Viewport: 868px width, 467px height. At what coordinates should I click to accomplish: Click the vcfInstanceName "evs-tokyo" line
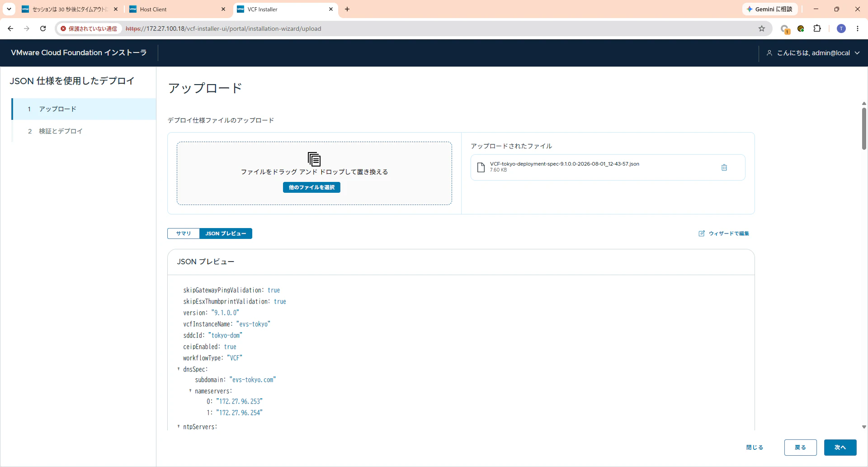pyautogui.click(x=226, y=324)
